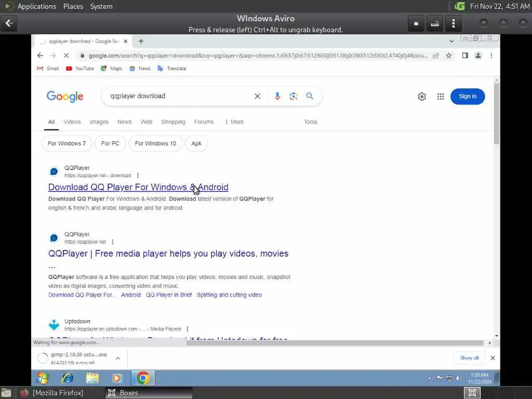
Task: Open QQ Player in Brief sitelink
Action: click(169, 295)
